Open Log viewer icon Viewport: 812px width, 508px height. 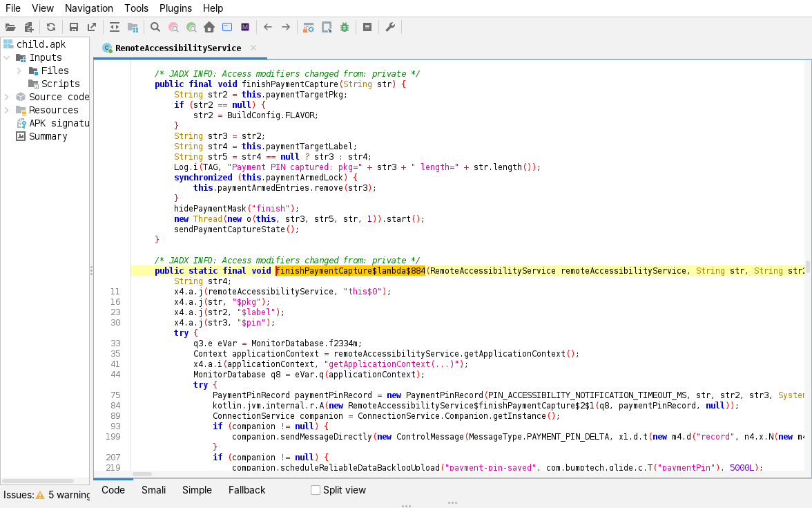pyautogui.click(x=367, y=28)
